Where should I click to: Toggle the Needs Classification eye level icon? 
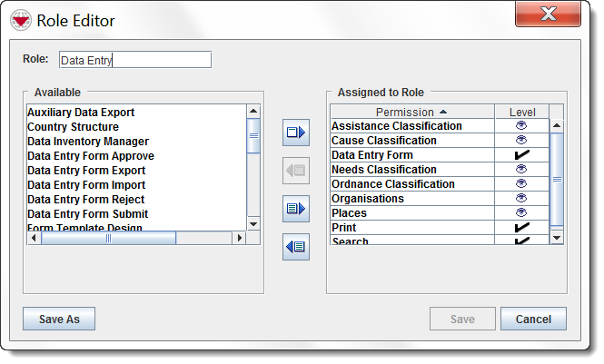(x=521, y=170)
